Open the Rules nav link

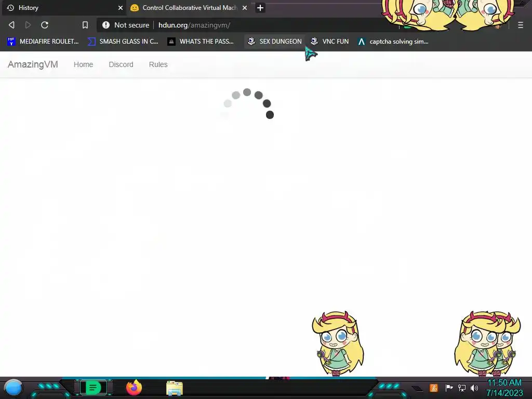pos(158,64)
